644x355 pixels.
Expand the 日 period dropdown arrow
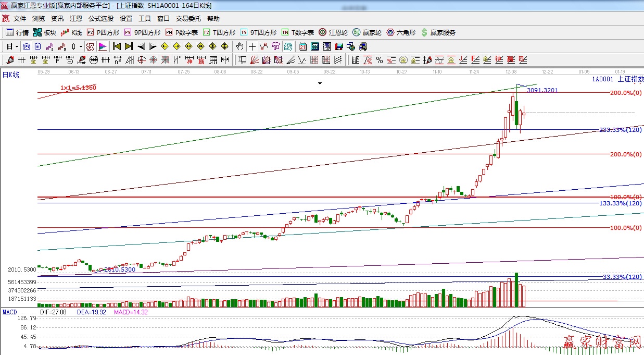17,46
